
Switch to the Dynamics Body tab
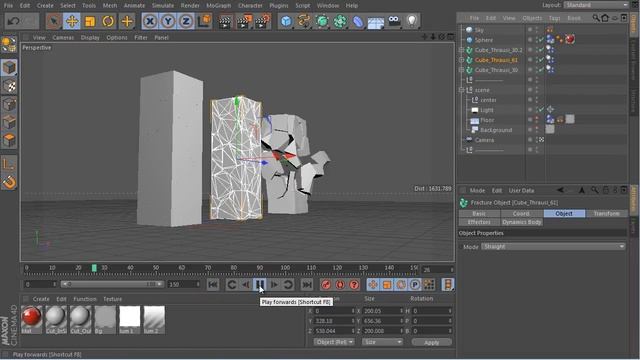point(521,222)
